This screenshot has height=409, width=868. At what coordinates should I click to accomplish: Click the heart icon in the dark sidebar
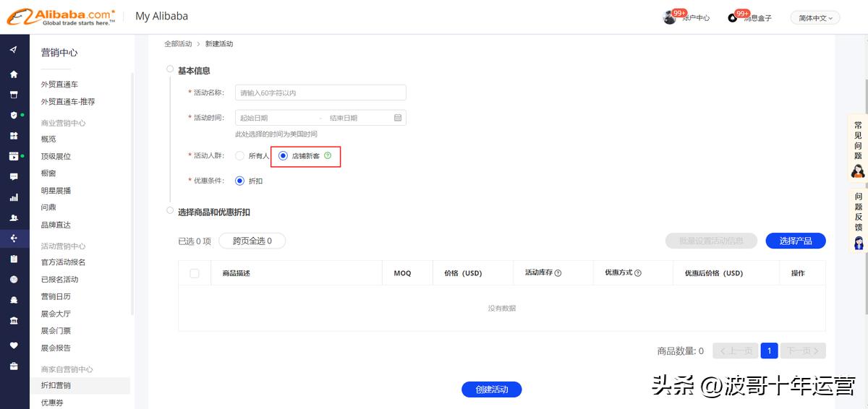(13, 345)
